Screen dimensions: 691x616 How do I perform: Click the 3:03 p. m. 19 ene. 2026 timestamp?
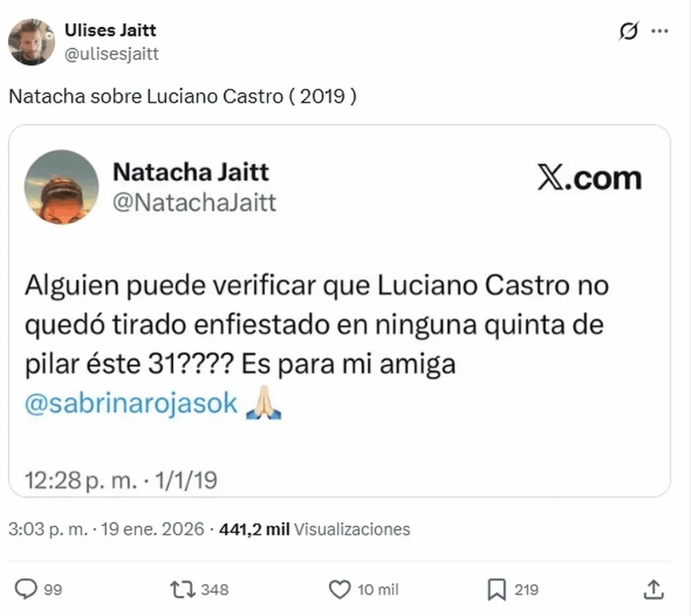(106, 529)
